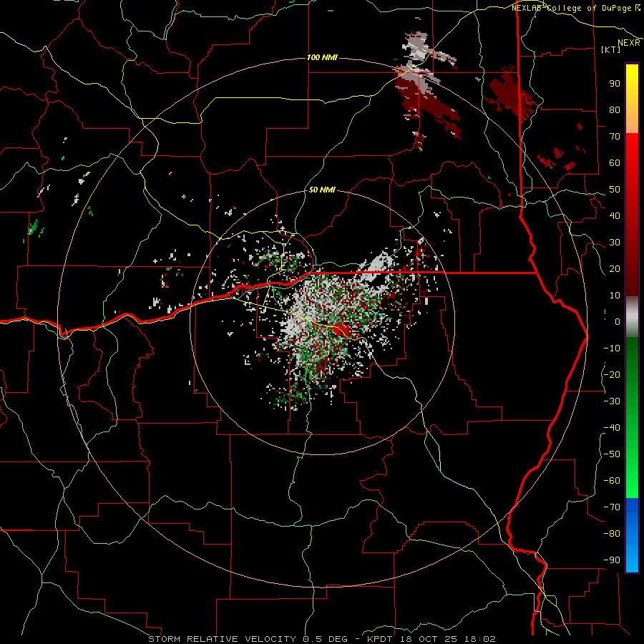Image resolution: width=644 pixels, height=644 pixels.
Task: Select the 50 NMI range ring label
Action: [x=322, y=190]
